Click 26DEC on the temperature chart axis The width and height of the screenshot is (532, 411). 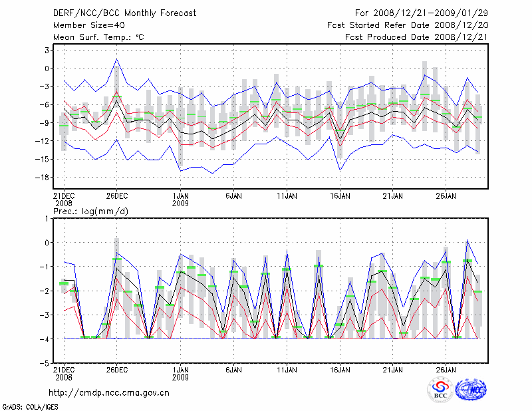pos(116,196)
